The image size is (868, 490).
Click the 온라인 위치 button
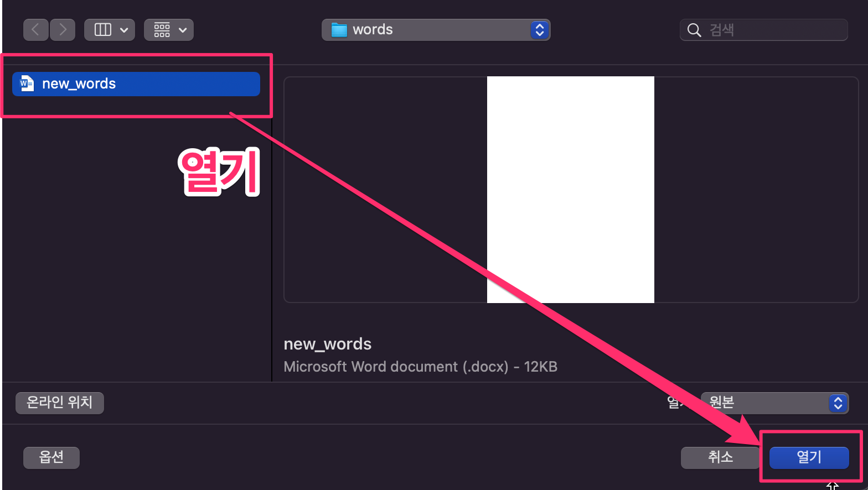pyautogui.click(x=60, y=403)
